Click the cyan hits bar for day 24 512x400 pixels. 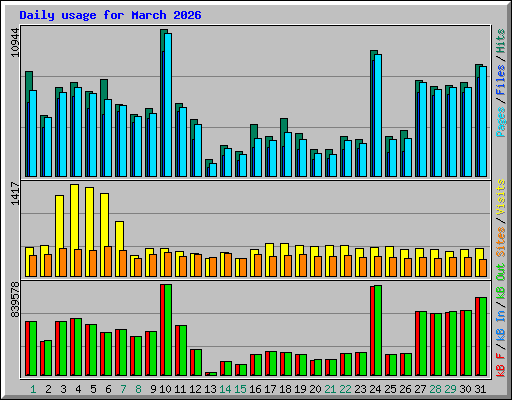tap(378, 115)
